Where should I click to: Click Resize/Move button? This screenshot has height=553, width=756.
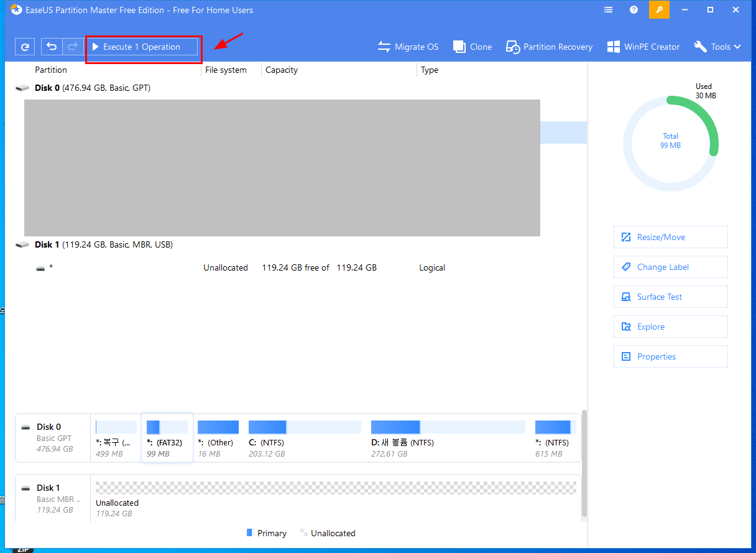[670, 237]
